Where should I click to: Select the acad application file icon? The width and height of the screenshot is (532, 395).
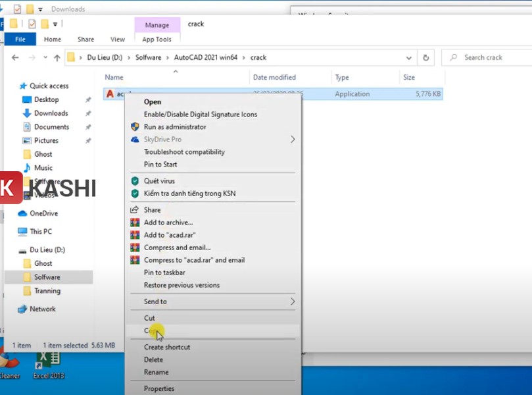tap(110, 94)
